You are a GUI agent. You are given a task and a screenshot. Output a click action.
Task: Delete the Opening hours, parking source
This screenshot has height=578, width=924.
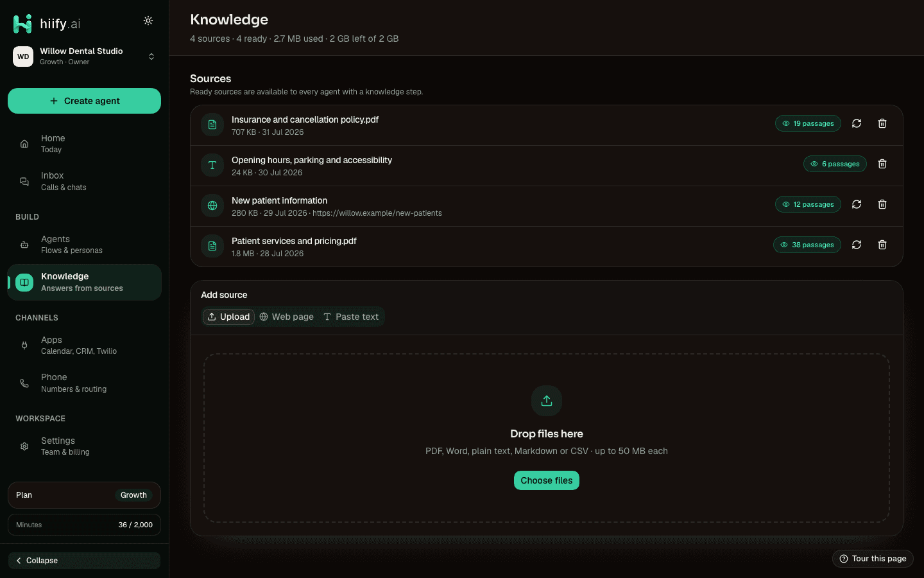tap(882, 164)
